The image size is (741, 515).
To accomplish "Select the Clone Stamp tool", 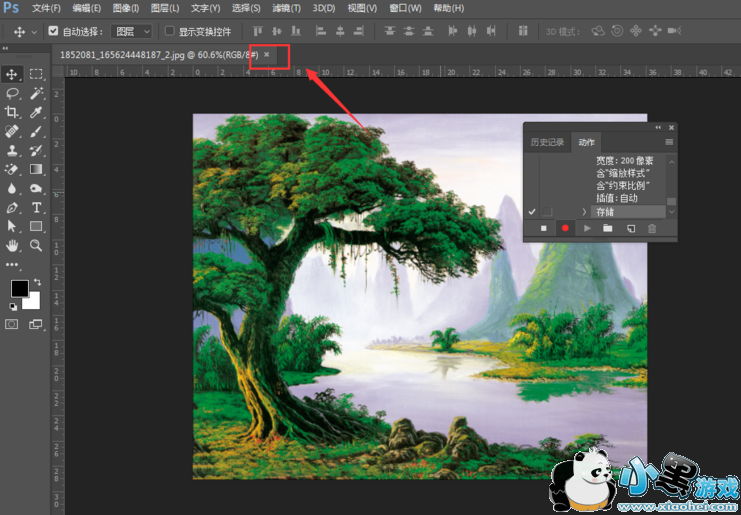I will click(12, 150).
